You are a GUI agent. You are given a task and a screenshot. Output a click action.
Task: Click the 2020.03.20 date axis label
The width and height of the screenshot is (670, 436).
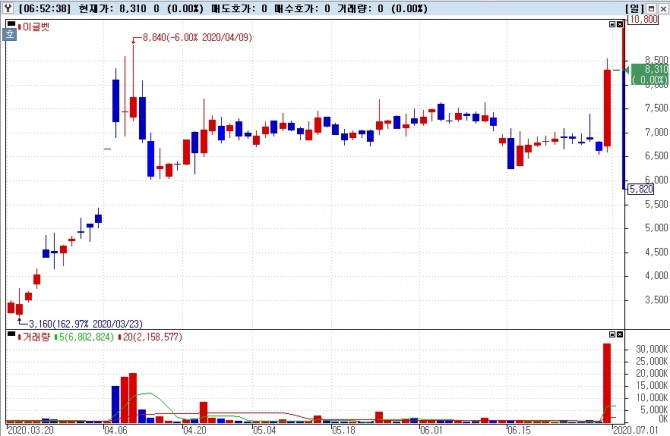pos(31,430)
